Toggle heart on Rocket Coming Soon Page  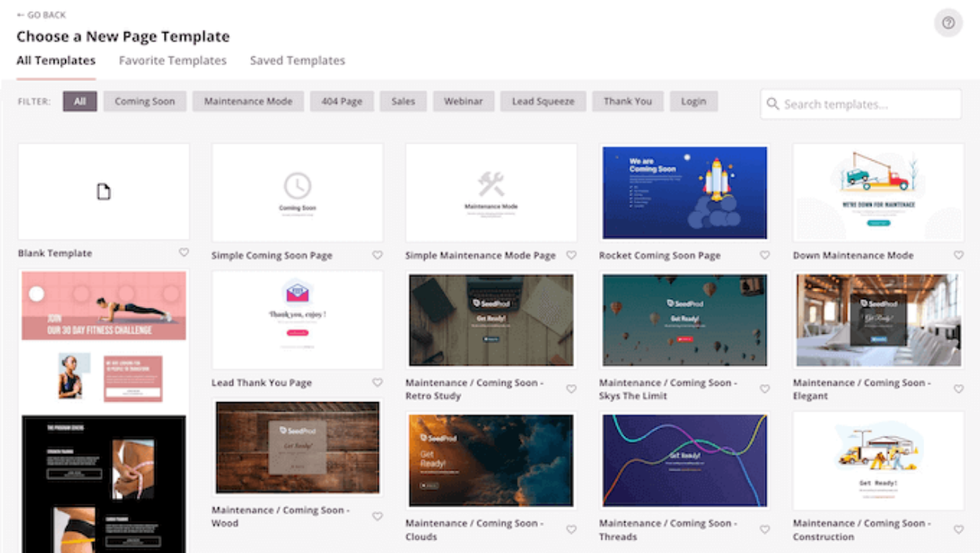[765, 255]
